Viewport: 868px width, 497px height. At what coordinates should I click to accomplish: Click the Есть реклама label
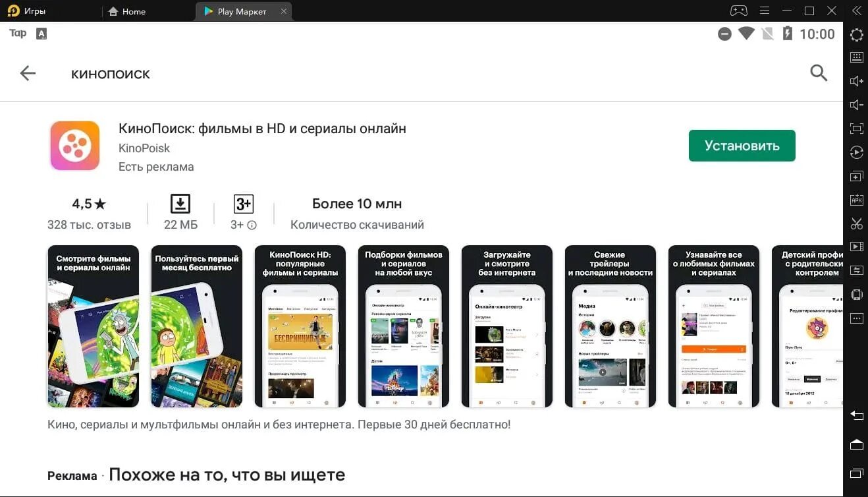click(x=156, y=167)
